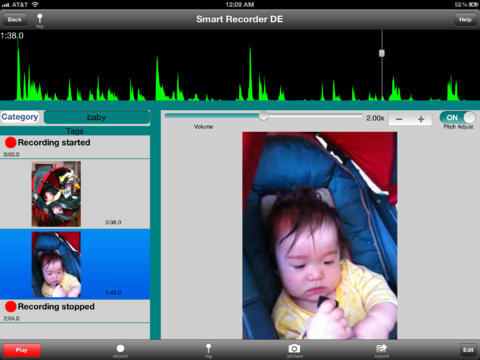Open the Help button
This screenshot has width=480, height=360.
coord(465,19)
